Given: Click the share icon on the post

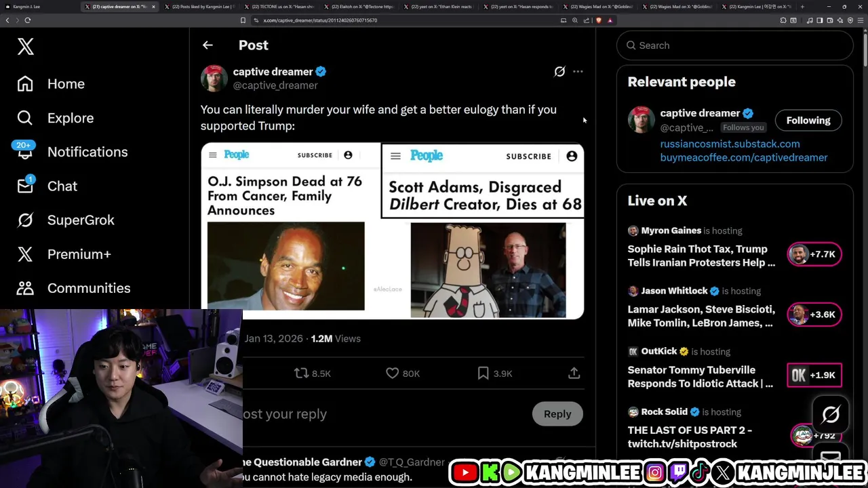Looking at the screenshot, I should [x=574, y=373].
